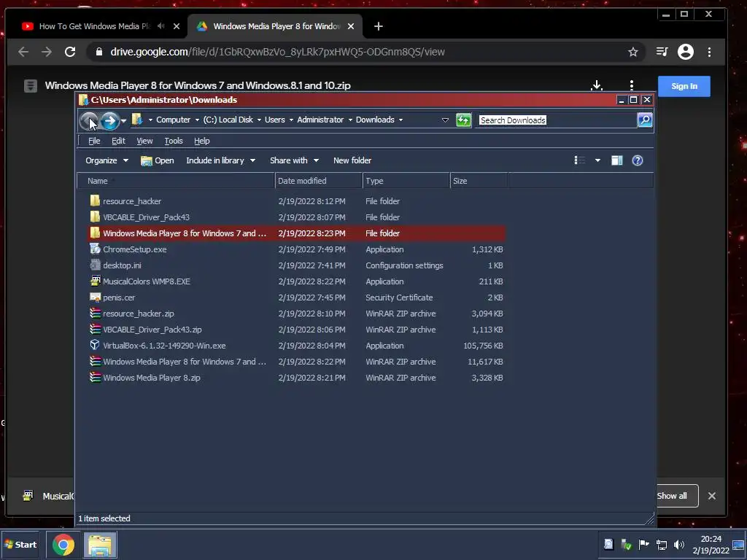This screenshot has height=560, width=747.
Task: Select Users breadcrumb segment
Action: coord(275,120)
